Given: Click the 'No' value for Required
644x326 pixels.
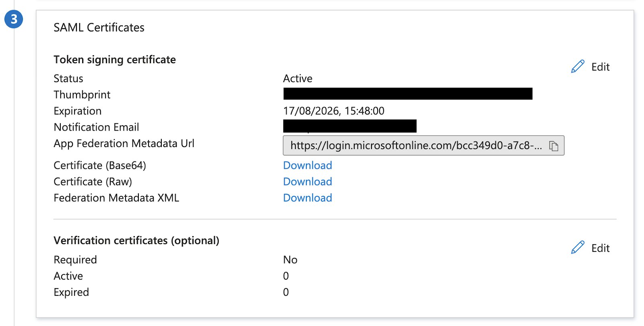Looking at the screenshot, I should click(290, 260).
